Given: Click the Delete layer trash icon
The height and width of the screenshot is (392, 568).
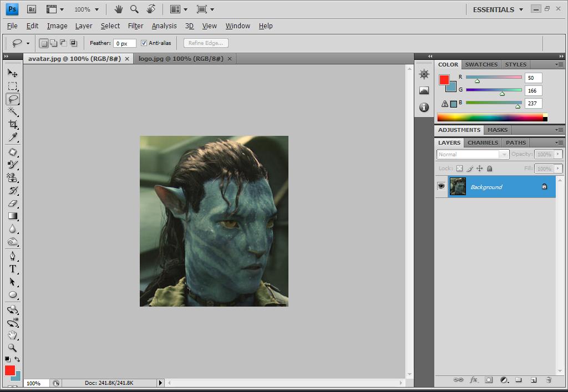Looking at the screenshot, I should 549,380.
